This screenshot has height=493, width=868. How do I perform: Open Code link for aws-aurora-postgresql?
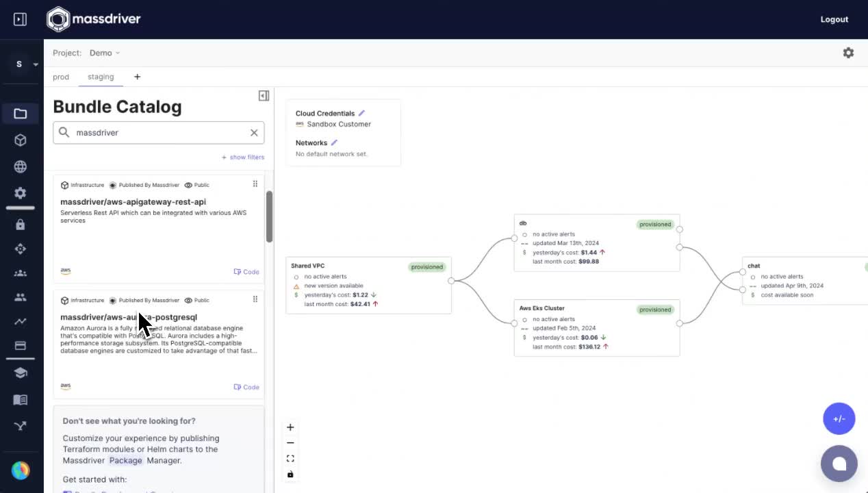point(246,387)
